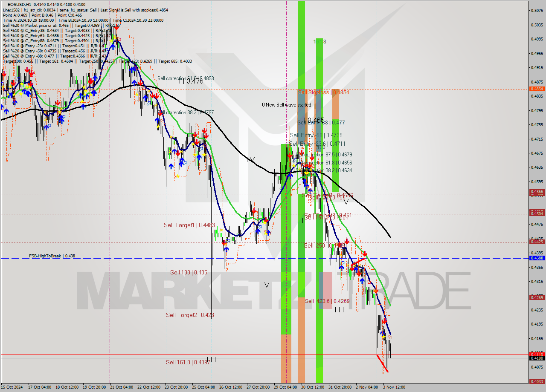Select the 'FSB-HighToBreak | 0.438' label
The height and width of the screenshot is (392, 546).
pyautogui.click(x=52, y=256)
